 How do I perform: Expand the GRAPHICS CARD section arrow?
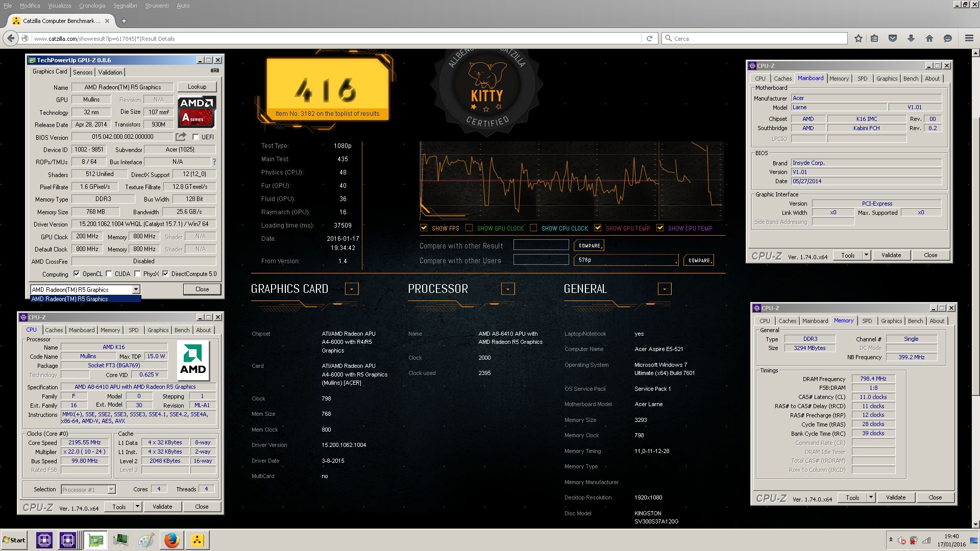coord(352,289)
